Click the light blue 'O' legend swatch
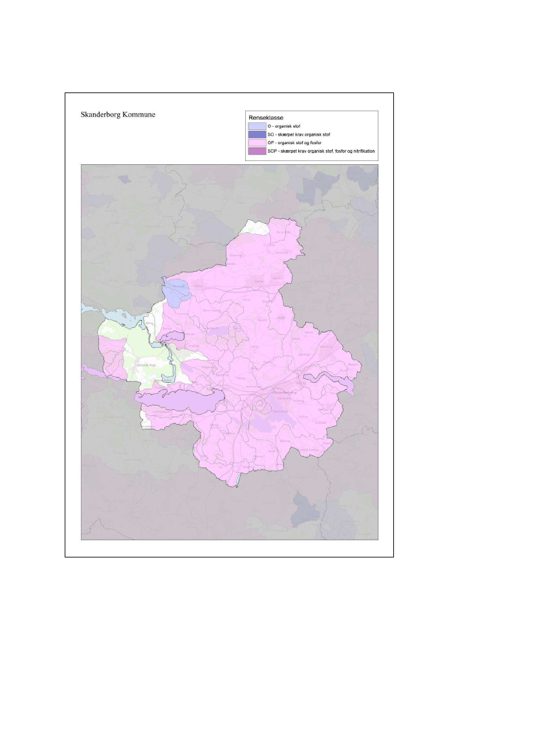Screen dimensions: 535x756 [257, 126]
